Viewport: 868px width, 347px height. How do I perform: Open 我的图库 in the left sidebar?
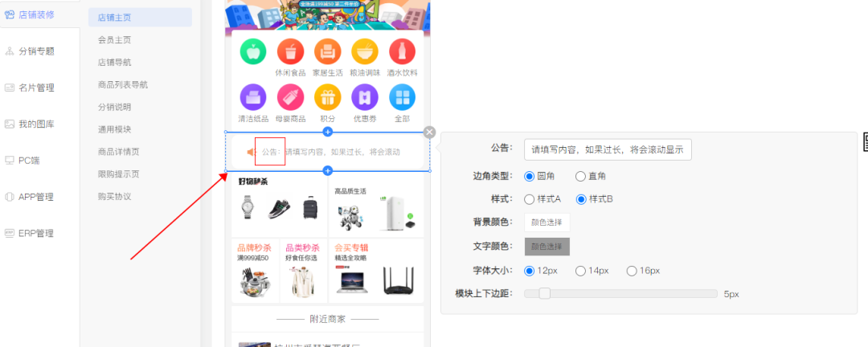tap(36, 124)
